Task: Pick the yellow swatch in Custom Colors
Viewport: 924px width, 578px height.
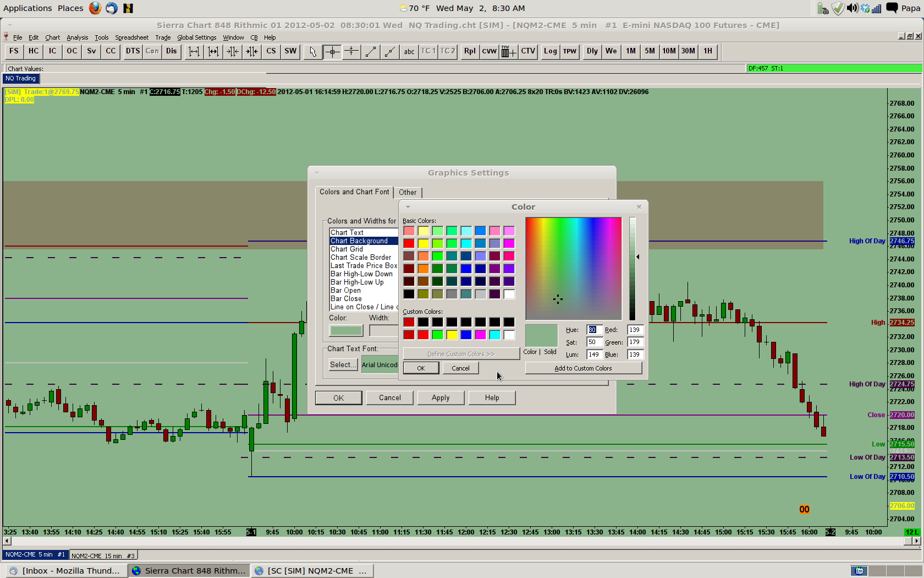Action: [452, 335]
